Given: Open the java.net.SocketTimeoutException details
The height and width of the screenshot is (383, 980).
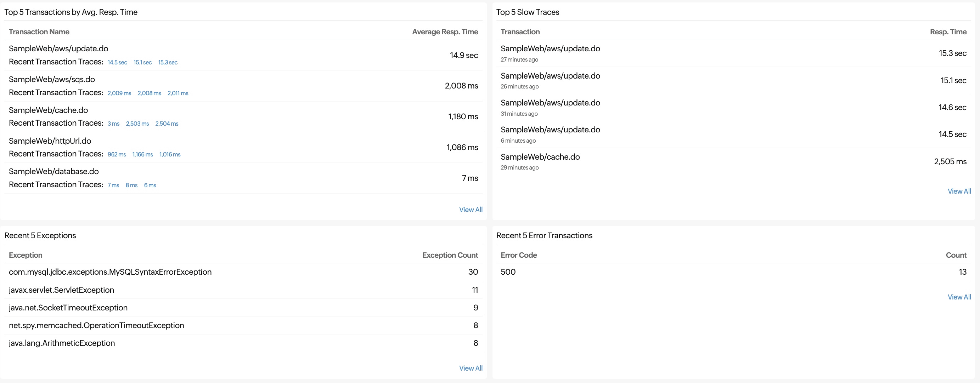Looking at the screenshot, I should point(68,308).
